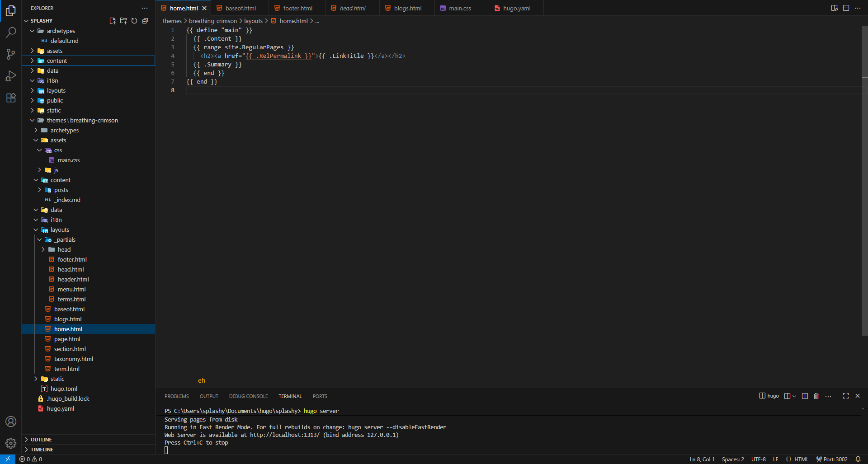
Task: Toggle the editor layout split button
Action: (x=846, y=8)
